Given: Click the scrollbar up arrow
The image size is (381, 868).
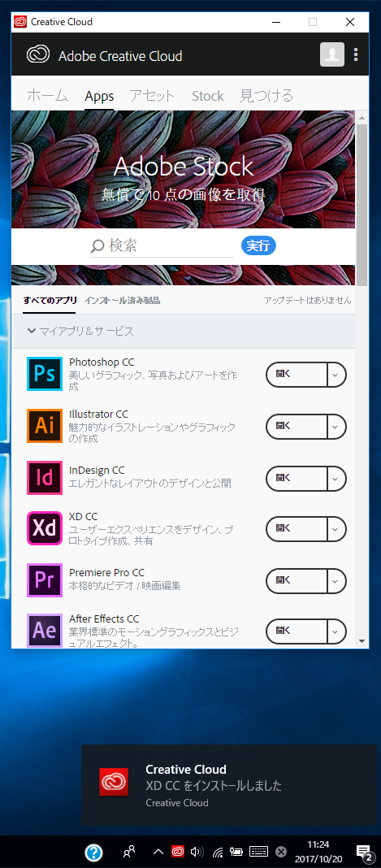Looking at the screenshot, I should (x=362, y=117).
